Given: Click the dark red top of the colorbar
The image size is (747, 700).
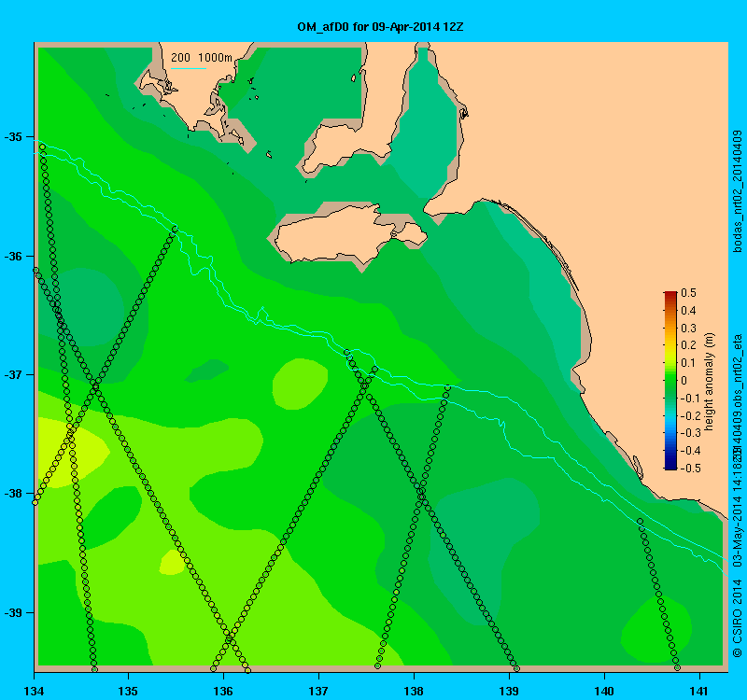Looking at the screenshot, I should click(670, 295).
